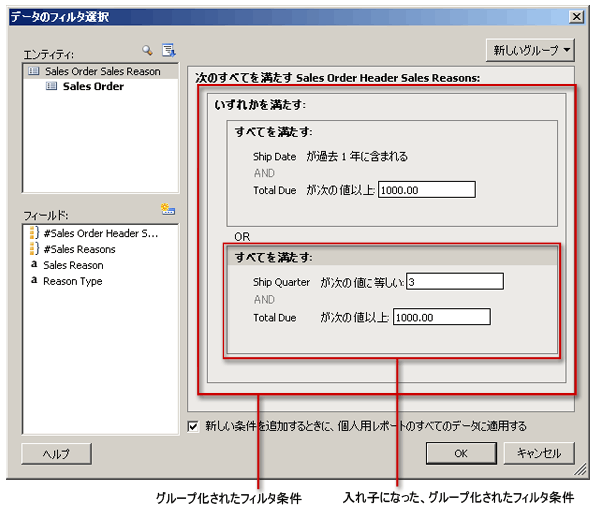Click the text-type icon beside Reason Type
596x514 pixels.
tap(34, 280)
